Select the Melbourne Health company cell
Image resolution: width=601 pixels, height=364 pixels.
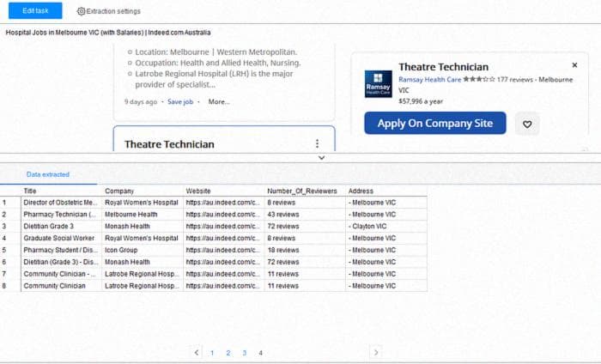pyautogui.click(x=143, y=215)
